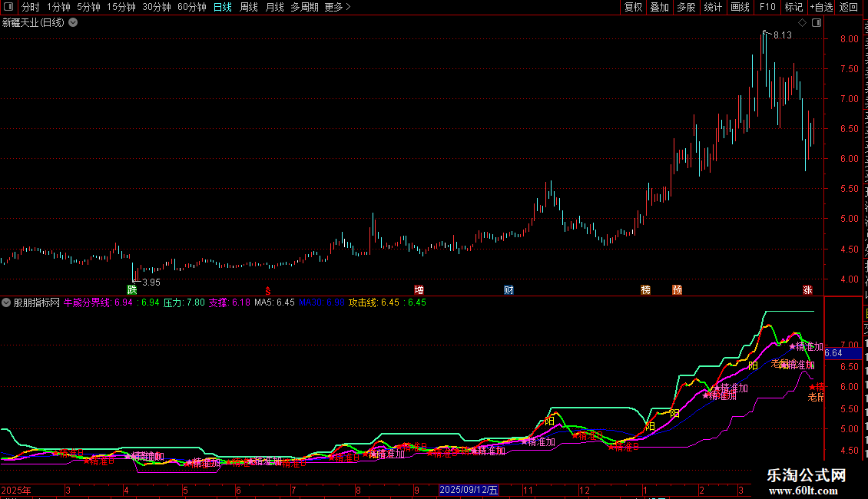Open the 新疆天业 chart title dropdown arrow
This screenshot has width=868, height=499.
[73, 23]
